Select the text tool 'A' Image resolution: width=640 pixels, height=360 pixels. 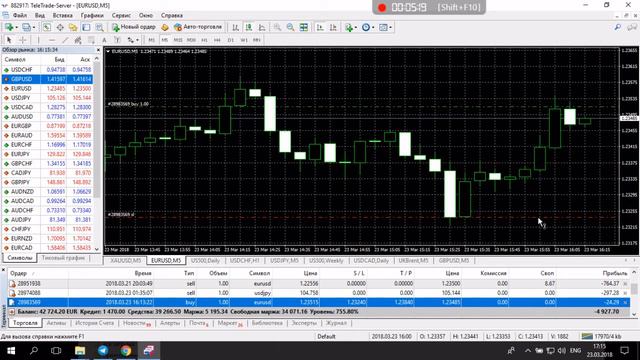pos(104,40)
